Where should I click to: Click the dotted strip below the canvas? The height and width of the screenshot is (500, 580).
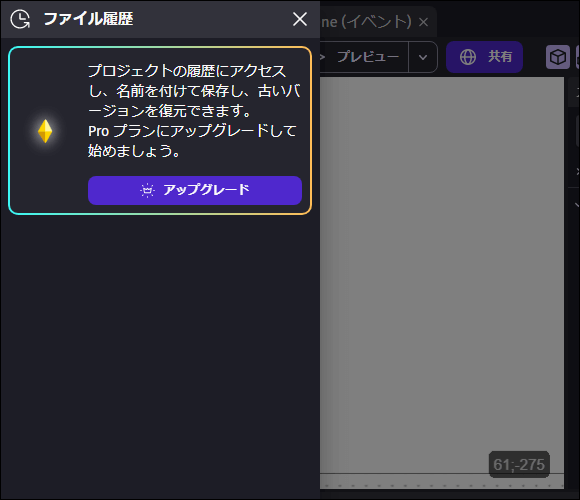coord(442,482)
